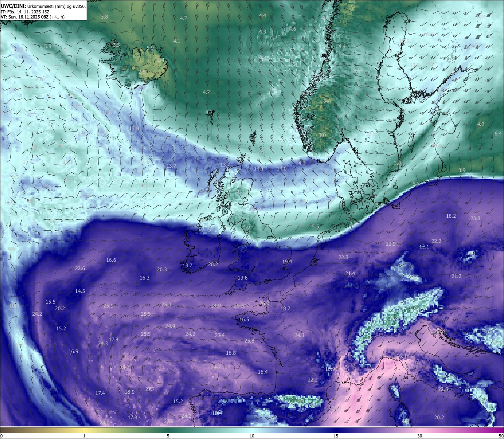Click the 25.0 value near Normandy
Screen dimensions: 504x439
click(264, 304)
